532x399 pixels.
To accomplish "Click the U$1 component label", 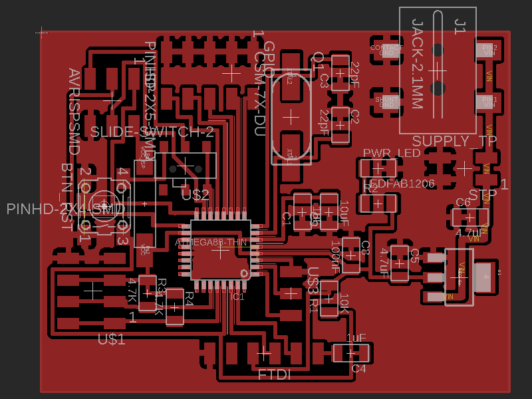I will [x=112, y=339].
